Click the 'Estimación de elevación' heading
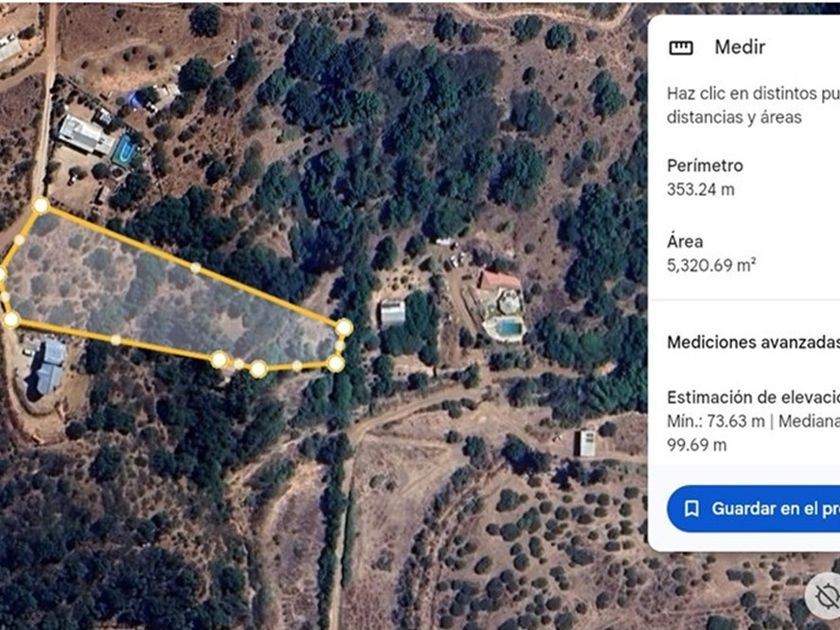This screenshot has width=840, height=630. coord(753,397)
